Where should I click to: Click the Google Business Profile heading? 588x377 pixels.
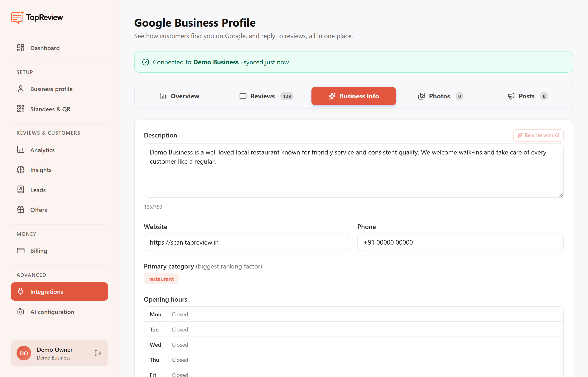pyautogui.click(x=195, y=23)
